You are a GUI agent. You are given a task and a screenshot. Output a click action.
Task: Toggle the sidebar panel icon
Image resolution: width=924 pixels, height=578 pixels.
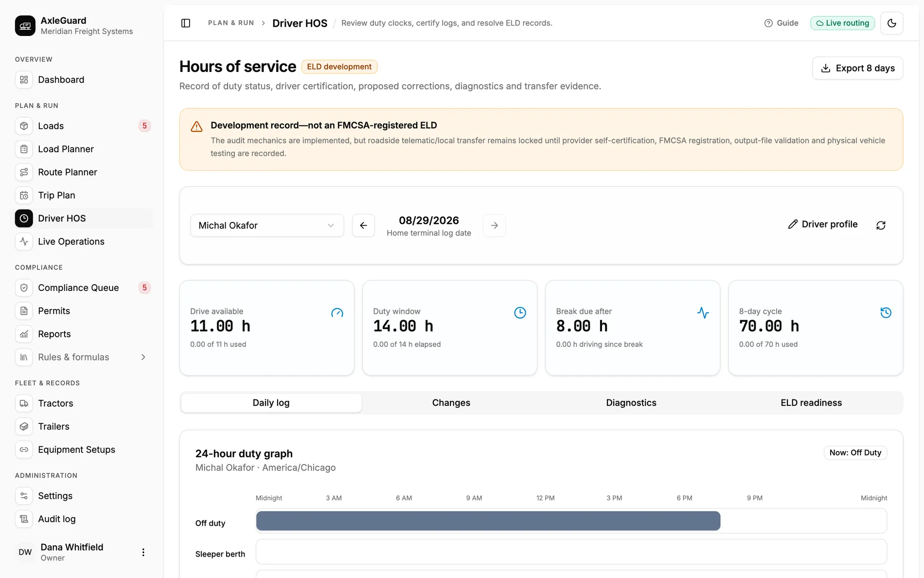pyautogui.click(x=186, y=23)
